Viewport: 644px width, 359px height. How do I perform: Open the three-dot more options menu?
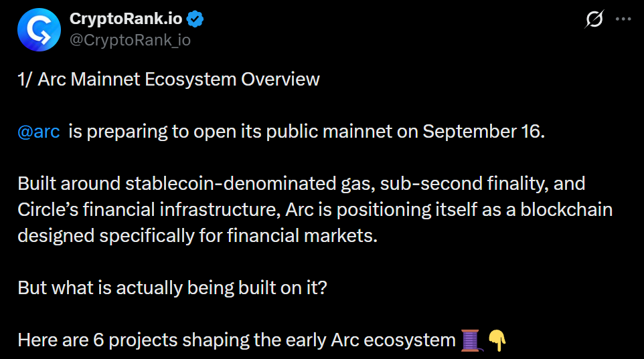click(623, 19)
